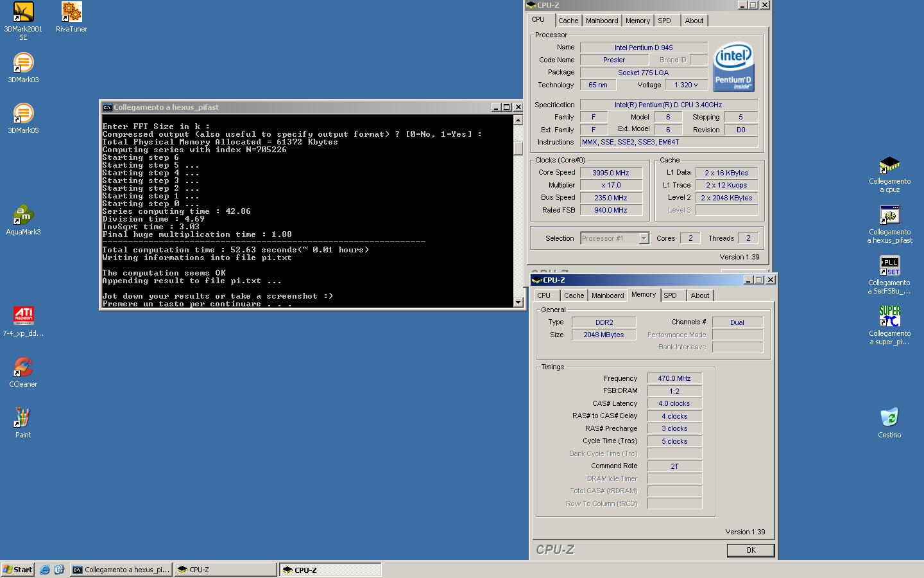
Task: Open About tab in lower CPU-Z window
Action: 700,295
